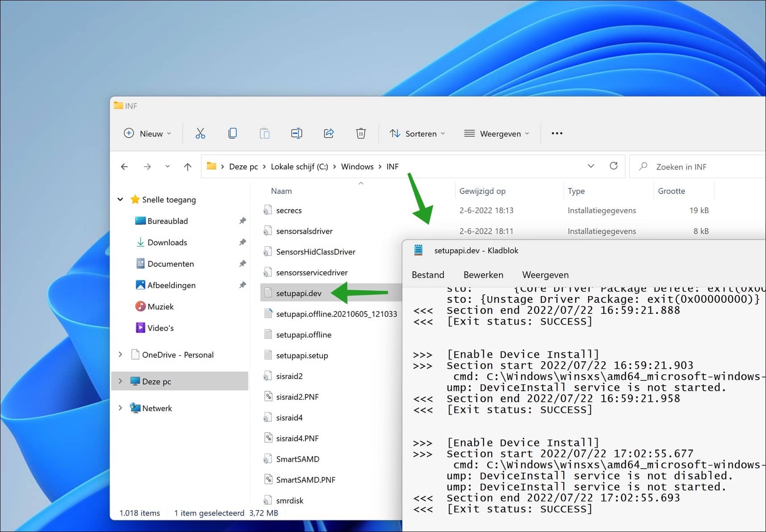Open the Bestand menu in Kladblok
Viewport: 766px width, 532px height.
(x=428, y=275)
